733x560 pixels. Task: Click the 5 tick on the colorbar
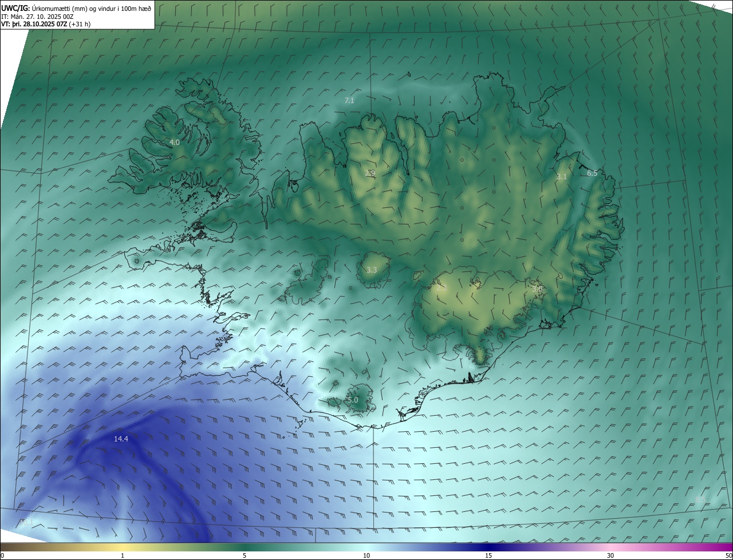245,555
